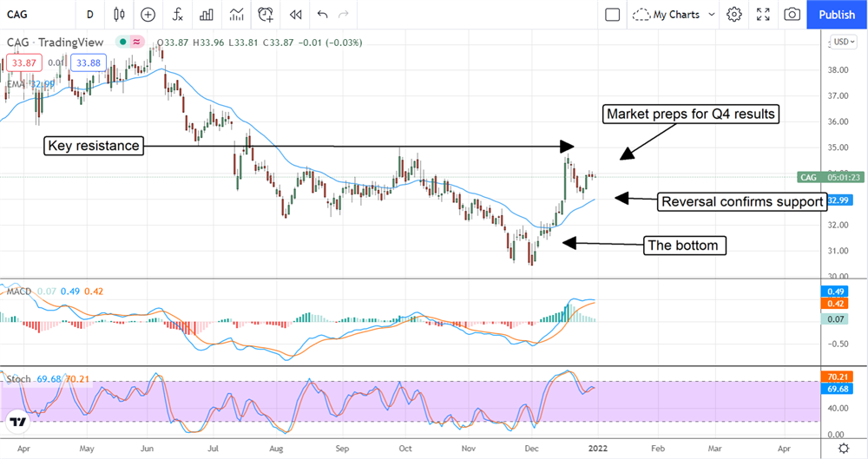Open the financials bar chart icon
This screenshot has height=459, width=868.
click(207, 15)
